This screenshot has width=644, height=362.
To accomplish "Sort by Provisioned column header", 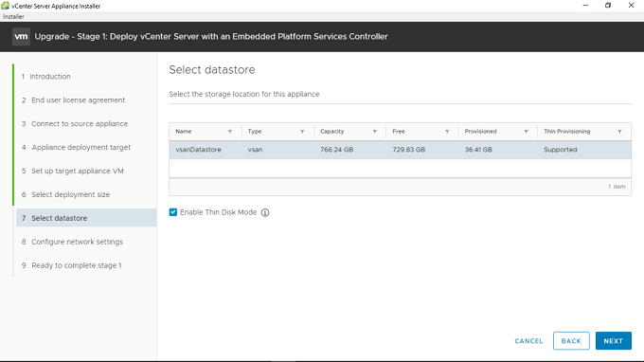I will coord(480,132).
